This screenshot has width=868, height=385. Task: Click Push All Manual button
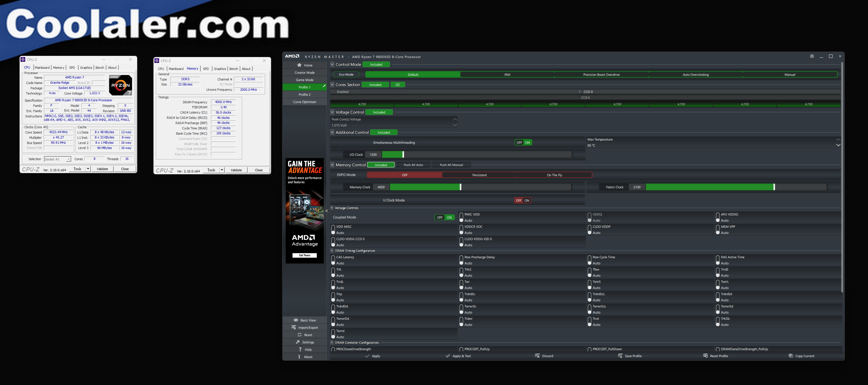pyautogui.click(x=451, y=165)
